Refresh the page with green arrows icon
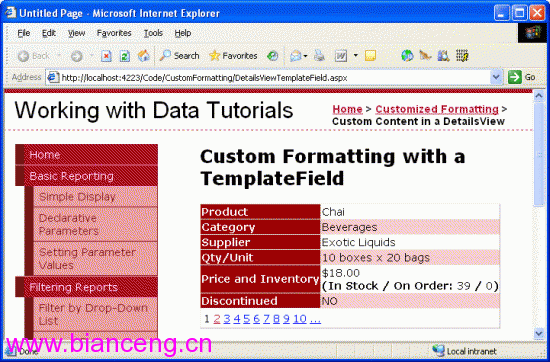The height and width of the screenshot is (362, 550). pos(125,56)
